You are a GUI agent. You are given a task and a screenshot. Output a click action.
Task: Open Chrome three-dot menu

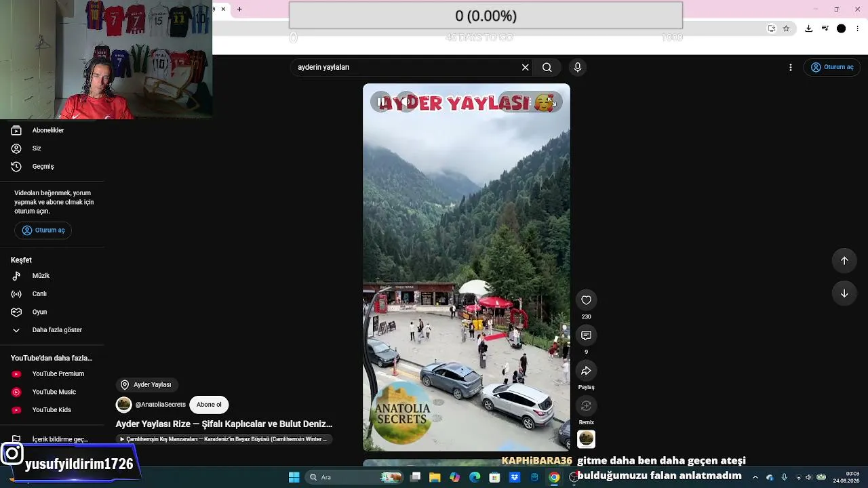(x=858, y=28)
